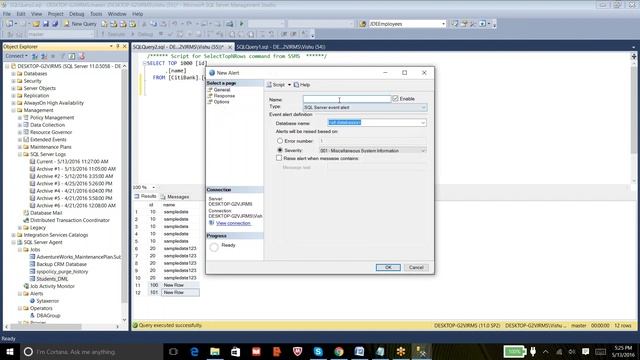Open Microsoft Edge from the taskbar

coord(194,351)
